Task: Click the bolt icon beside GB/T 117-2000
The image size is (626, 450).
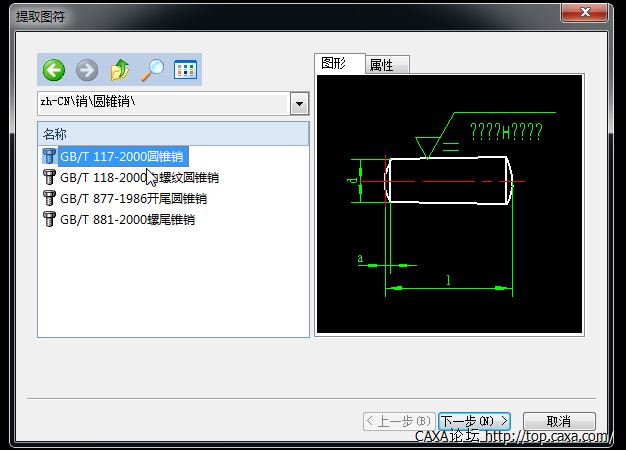Action: [x=49, y=156]
